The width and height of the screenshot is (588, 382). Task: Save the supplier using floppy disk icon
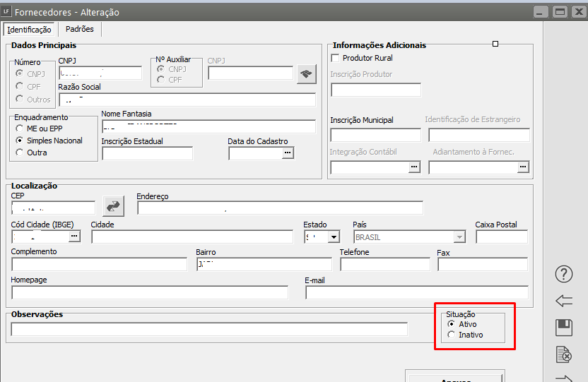click(x=564, y=328)
